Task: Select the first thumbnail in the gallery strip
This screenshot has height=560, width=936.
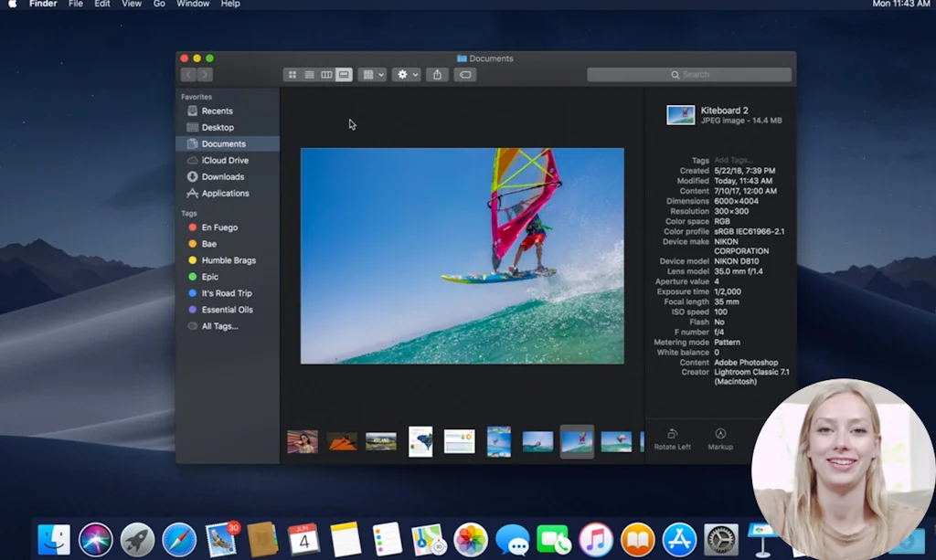Action: (303, 441)
